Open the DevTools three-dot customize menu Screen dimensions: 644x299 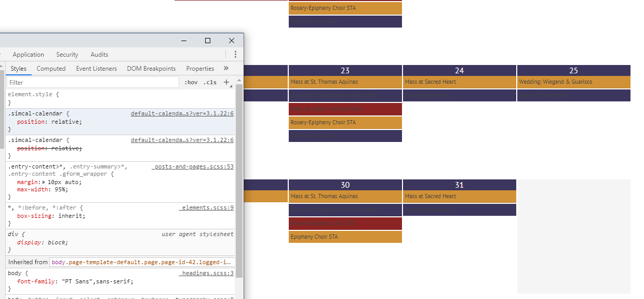235,55
